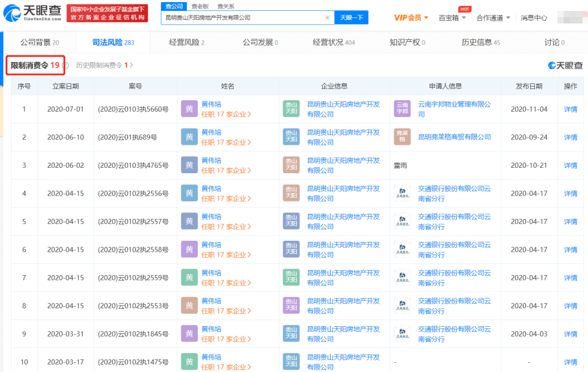Open 任职 17 家企业 link in row 5

[226, 227]
